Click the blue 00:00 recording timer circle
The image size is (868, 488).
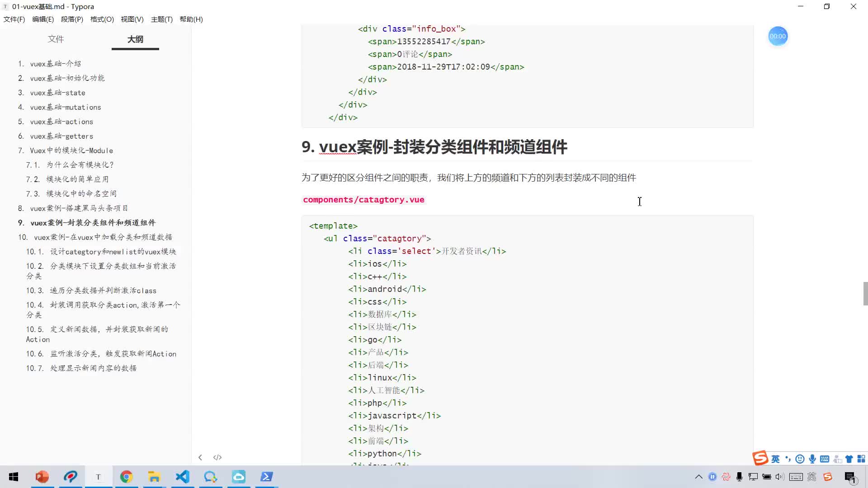(x=778, y=36)
